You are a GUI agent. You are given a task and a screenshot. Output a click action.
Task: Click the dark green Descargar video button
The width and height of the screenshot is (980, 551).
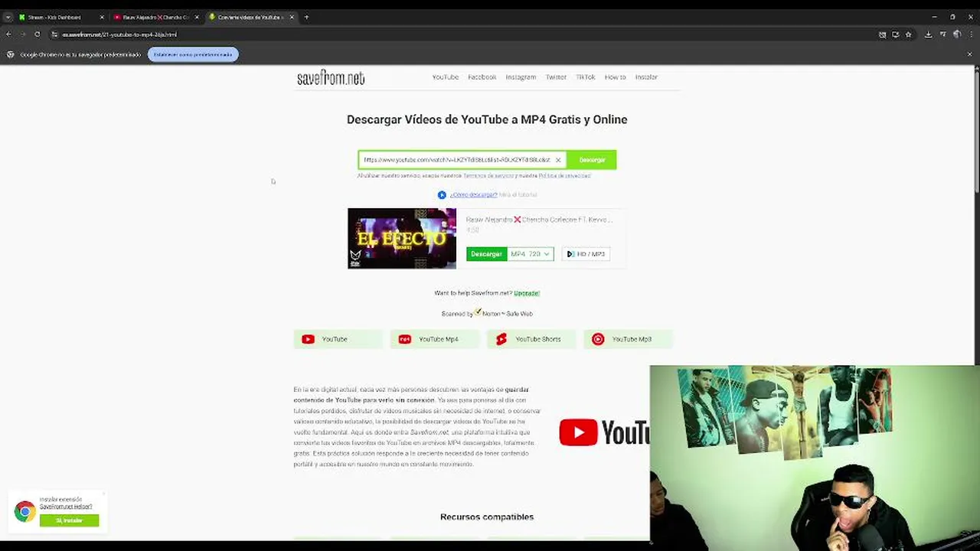pyautogui.click(x=486, y=254)
